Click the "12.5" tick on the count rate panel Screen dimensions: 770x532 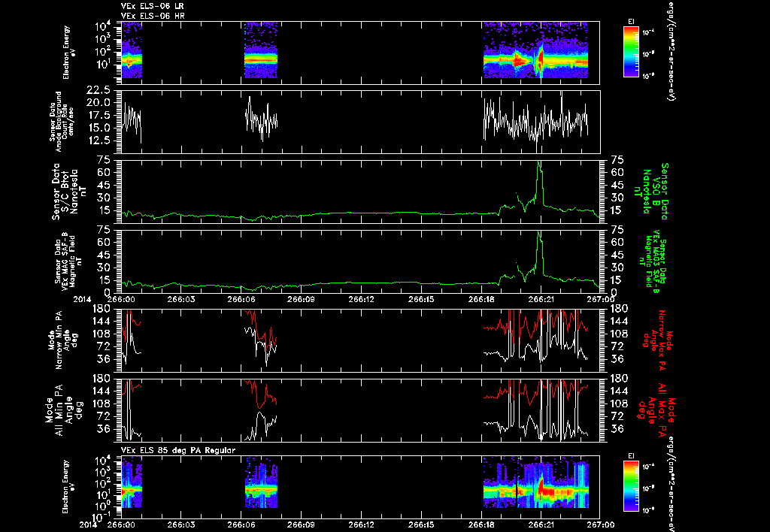[99, 141]
